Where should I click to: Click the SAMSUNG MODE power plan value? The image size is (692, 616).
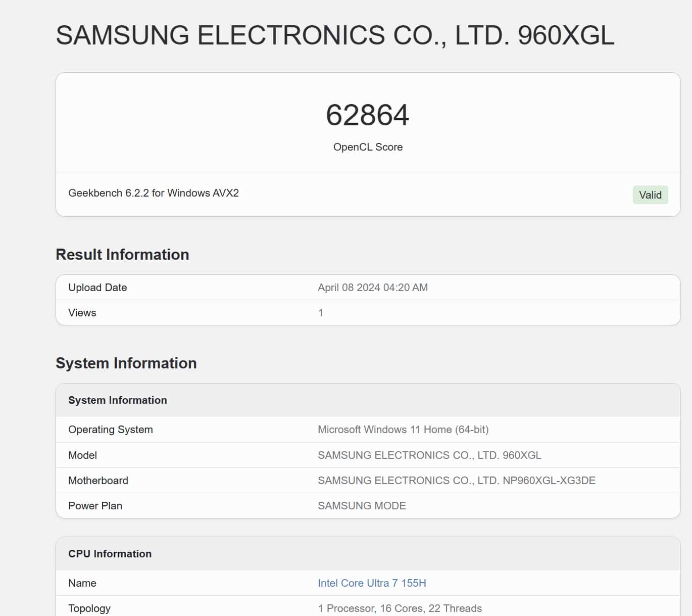(x=362, y=506)
